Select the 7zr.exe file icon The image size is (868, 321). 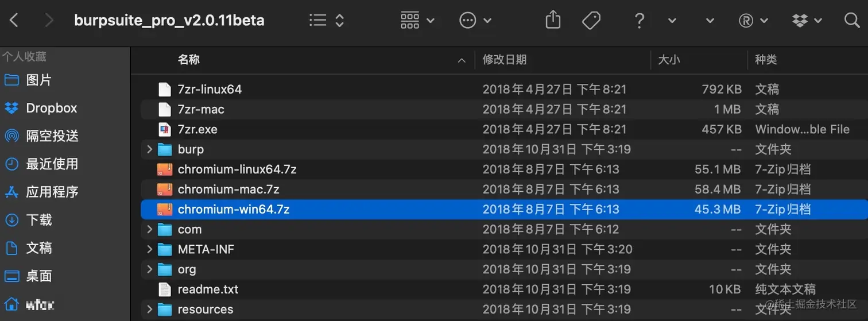[165, 129]
